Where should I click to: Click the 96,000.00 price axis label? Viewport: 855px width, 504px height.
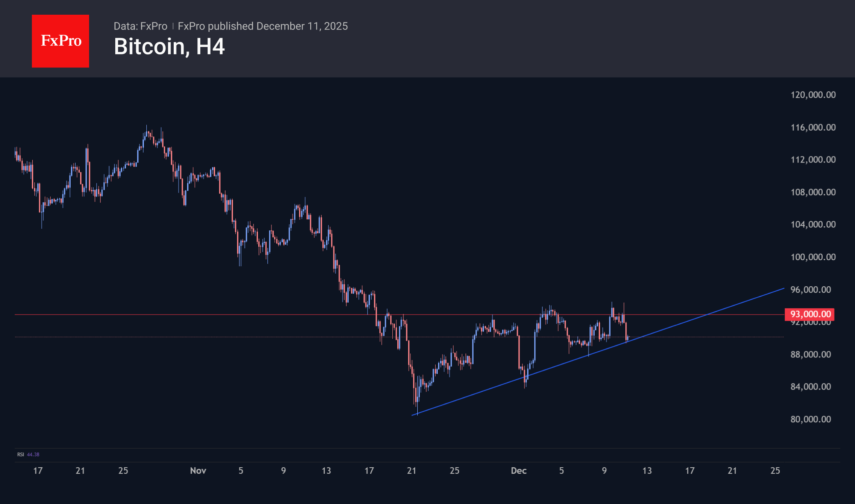(x=810, y=290)
